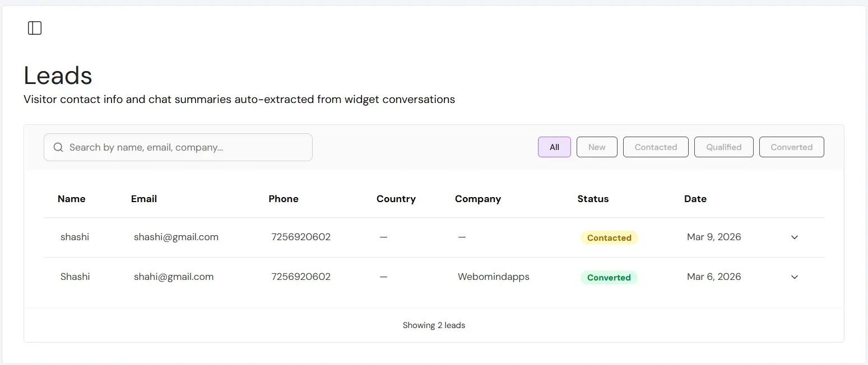Enable the Converted filter button
The width and height of the screenshot is (868, 365).
click(x=791, y=147)
